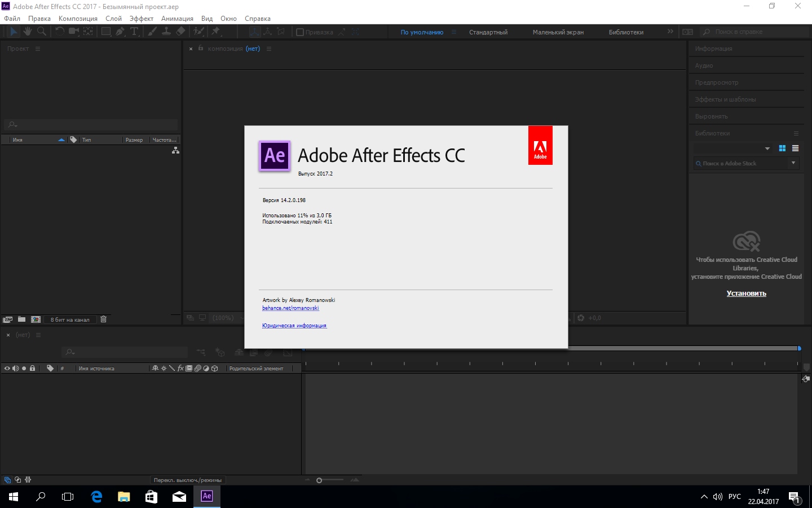Toggle composition viewer lock icon
This screenshot has height=508, width=812.
(x=200, y=49)
